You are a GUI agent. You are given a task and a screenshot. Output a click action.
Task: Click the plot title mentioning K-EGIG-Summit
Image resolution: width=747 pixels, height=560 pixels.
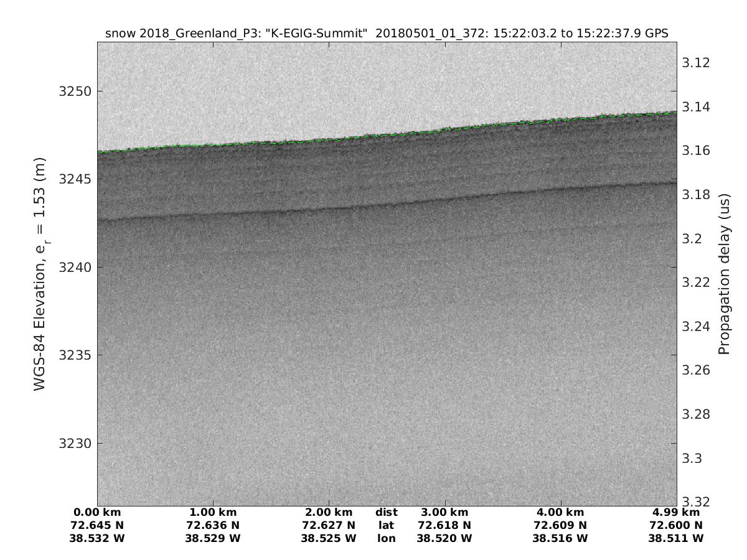[x=387, y=34]
